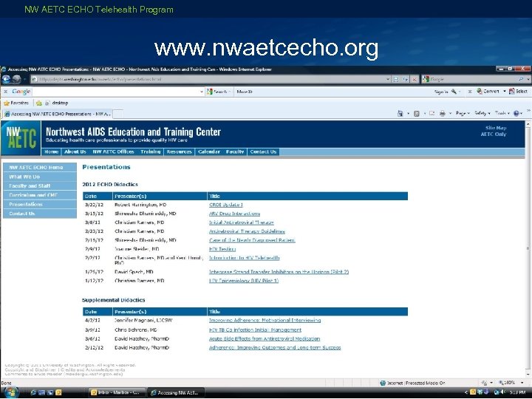The width and height of the screenshot is (532, 399).
Task: Open Curriculum and CME sidebar link
Action: coord(40,195)
